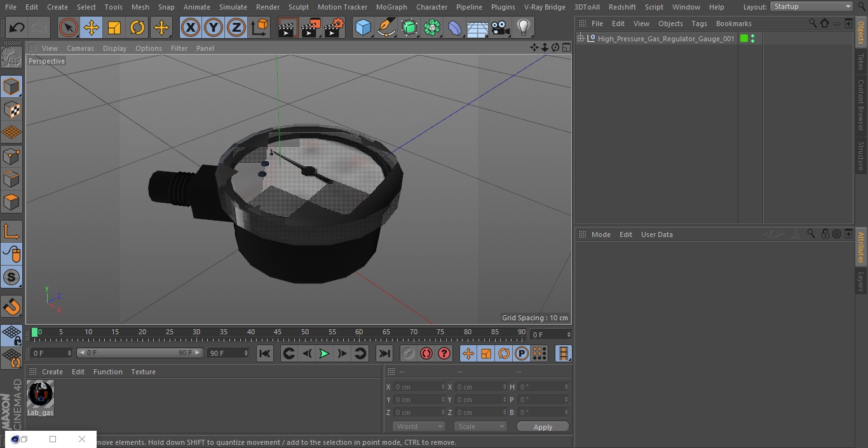Select the Lab_gas material thumbnail
The height and width of the screenshot is (448, 868).
tap(41, 394)
